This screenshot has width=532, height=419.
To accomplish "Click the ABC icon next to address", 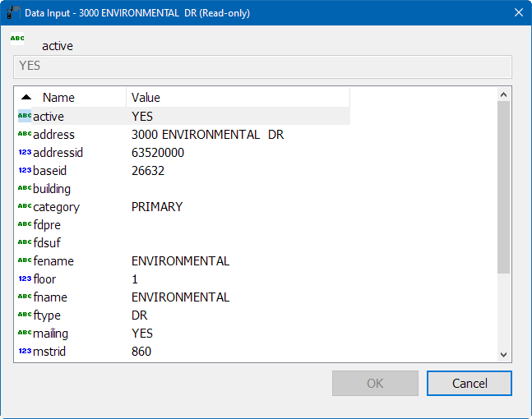I will click(25, 135).
